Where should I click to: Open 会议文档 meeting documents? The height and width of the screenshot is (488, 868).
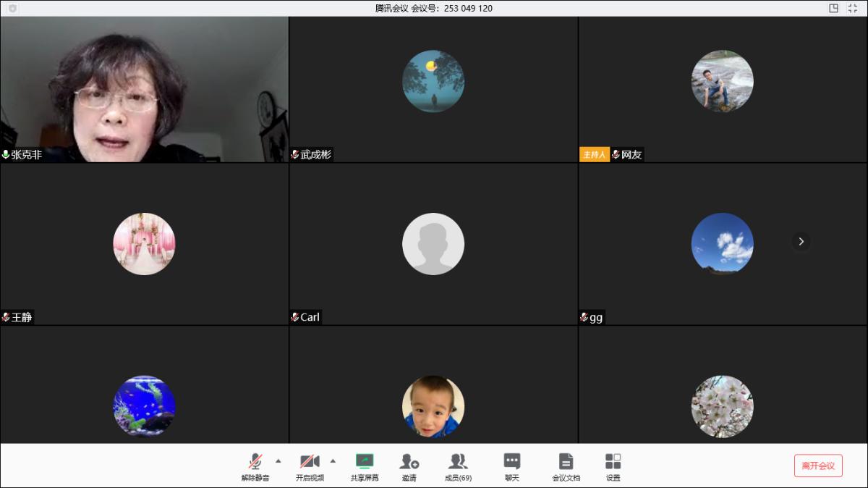[x=566, y=467]
